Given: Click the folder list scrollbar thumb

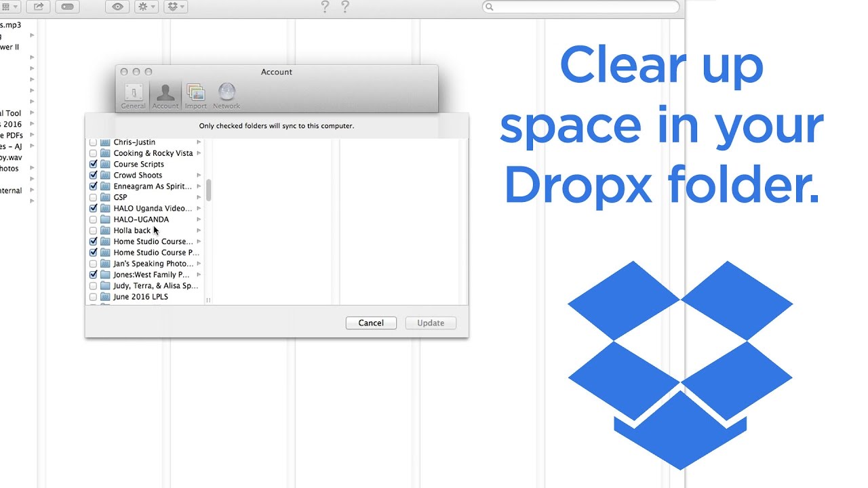Looking at the screenshot, I should pos(209,190).
